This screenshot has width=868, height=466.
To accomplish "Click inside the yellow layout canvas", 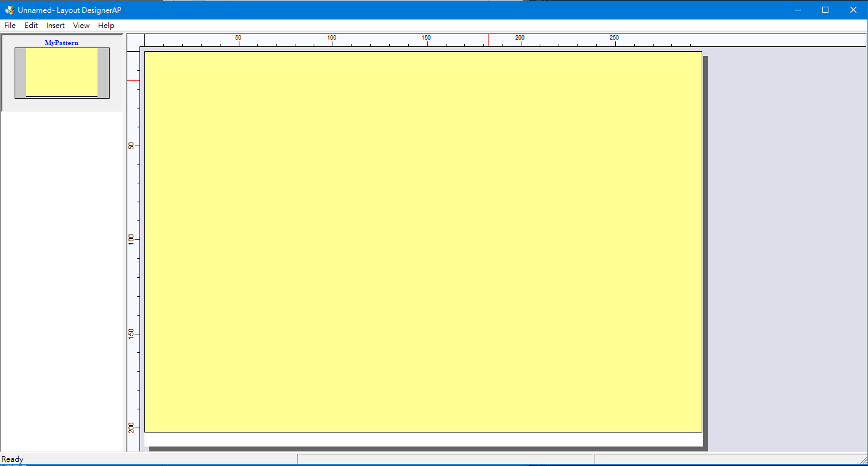I will pyautogui.click(x=423, y=241).
